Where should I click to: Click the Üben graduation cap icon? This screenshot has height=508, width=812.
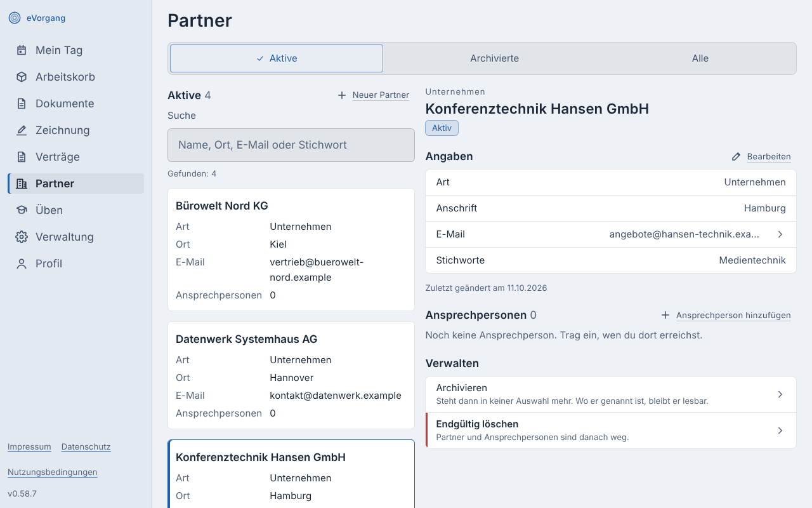tap(22, 210)
